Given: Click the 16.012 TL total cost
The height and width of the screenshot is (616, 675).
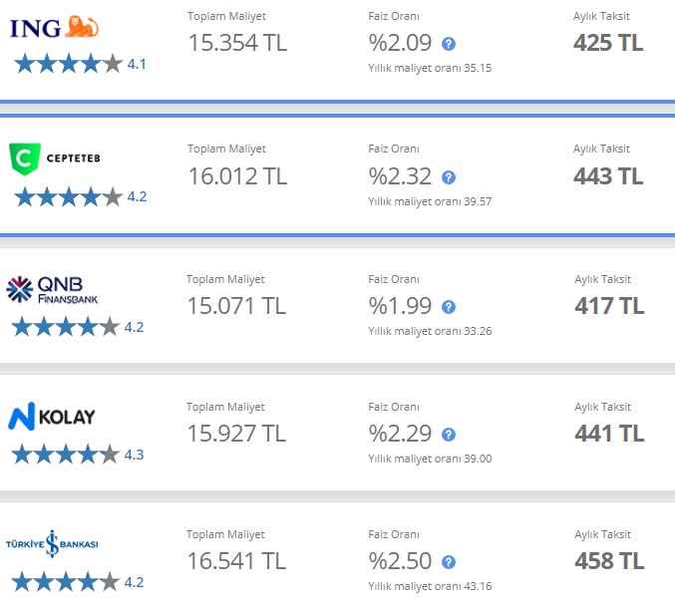Looking at the screenshot, I should 237,176.
